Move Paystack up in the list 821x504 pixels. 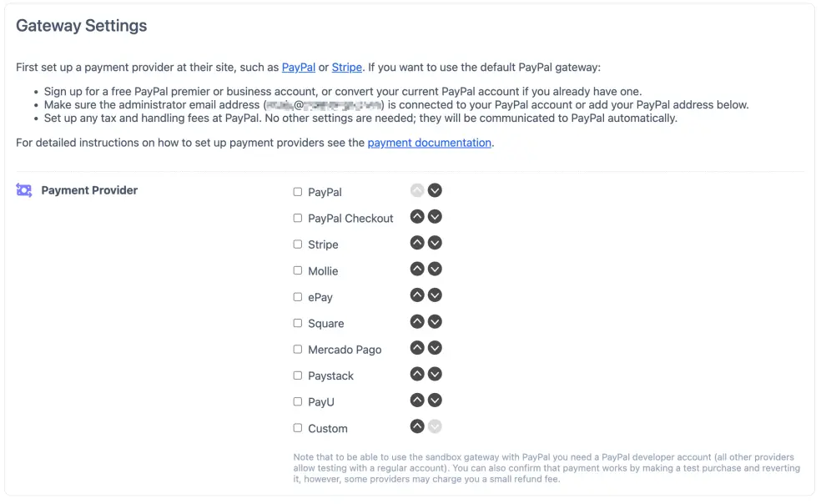417,374
